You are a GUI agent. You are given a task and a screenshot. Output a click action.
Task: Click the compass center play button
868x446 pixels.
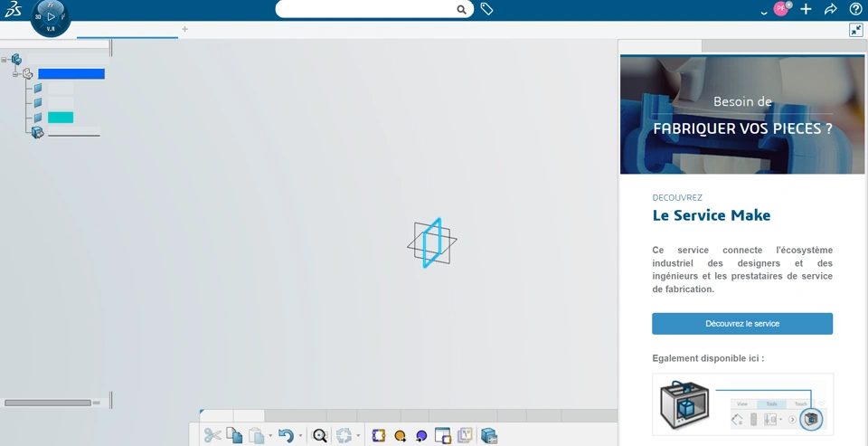tap(51, 16)
